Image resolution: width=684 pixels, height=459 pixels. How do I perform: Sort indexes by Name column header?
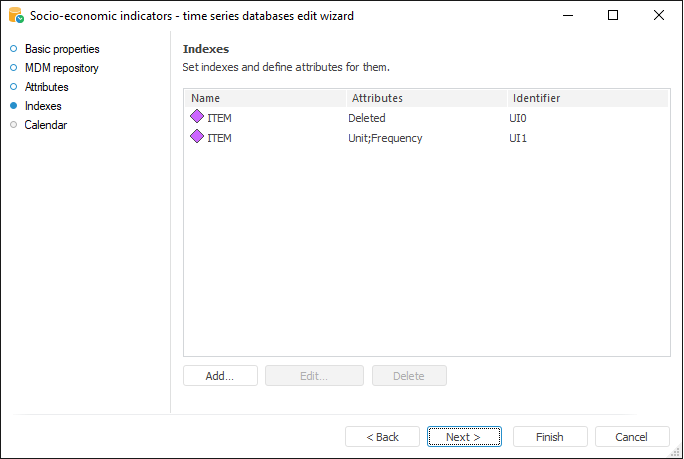(x=265, y=99)
